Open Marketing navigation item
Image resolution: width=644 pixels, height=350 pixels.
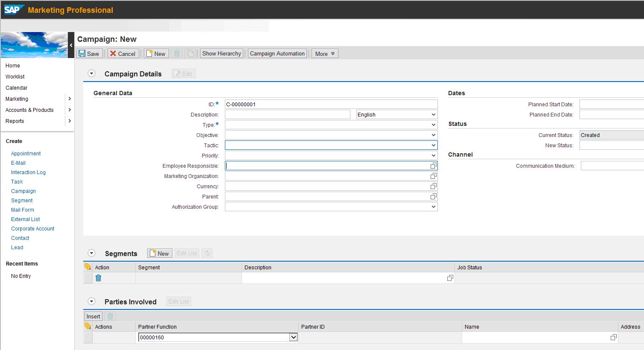click(x=17, y=99)
